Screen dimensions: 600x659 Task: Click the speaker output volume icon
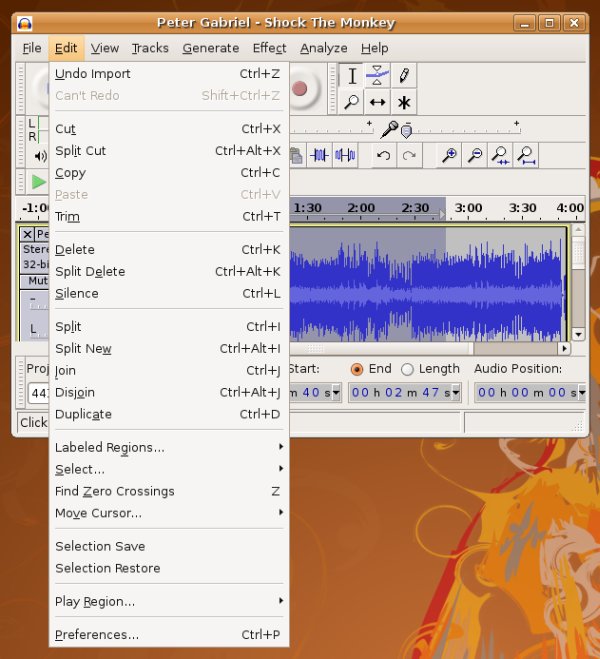40,156
